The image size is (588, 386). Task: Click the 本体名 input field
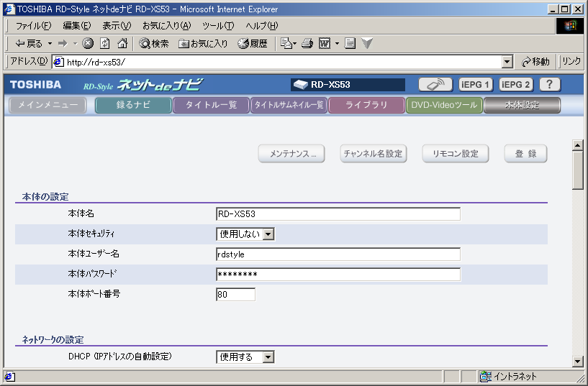click(x=338, y=214)
